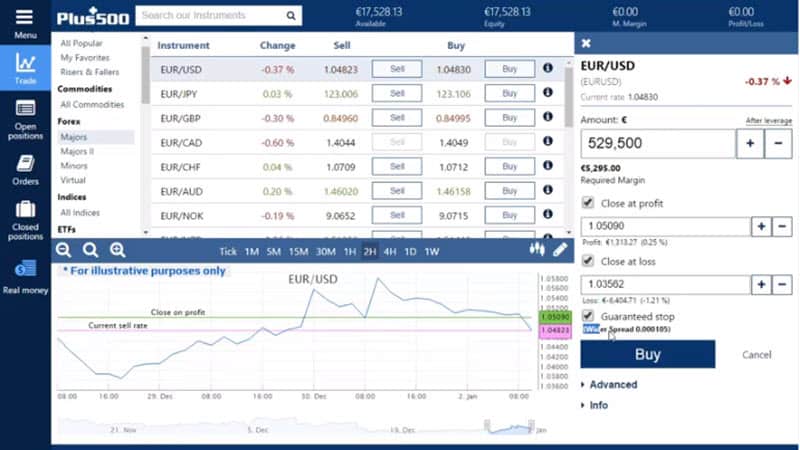800x450 pixels.
Task: Decrease Close at loss rate
Action: tap(782, 285)
